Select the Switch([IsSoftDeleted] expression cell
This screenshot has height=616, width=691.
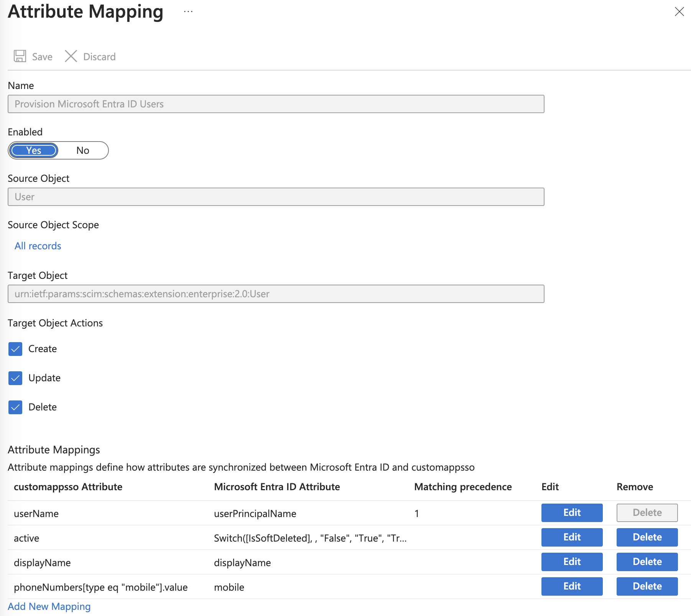pyautogui.click(x=310, y=538)
